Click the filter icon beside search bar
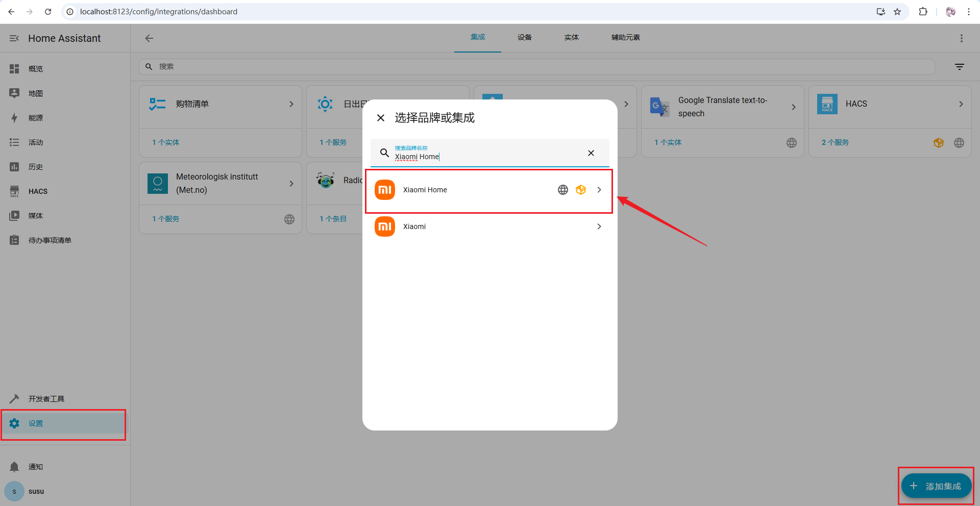This screenshot has height=506, width=980. [x=960, y=67]
